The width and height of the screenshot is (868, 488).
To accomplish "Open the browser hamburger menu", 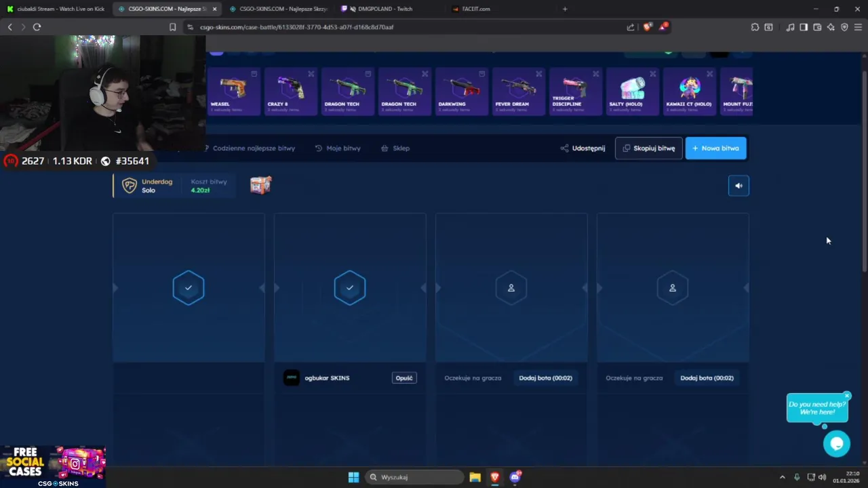I will coord(858,27).
